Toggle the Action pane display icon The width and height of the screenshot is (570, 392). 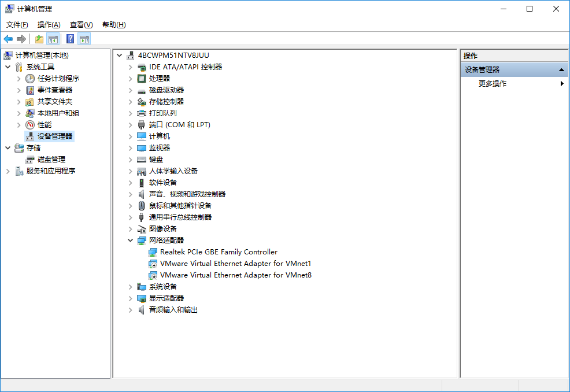tap(84, 39)
